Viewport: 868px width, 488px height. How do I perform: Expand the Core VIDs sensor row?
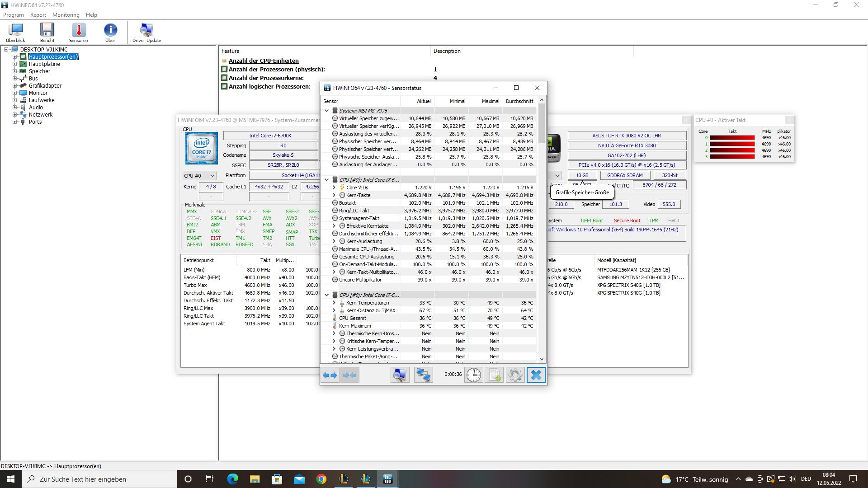coord(334,188)
